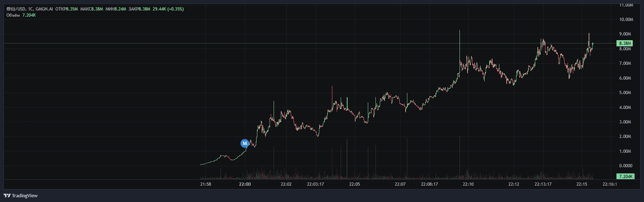This screenshot has height=202, width=644.
Task: Click the 22:10 time axis label
Action: pyautogui.click(x=468, y=184)
